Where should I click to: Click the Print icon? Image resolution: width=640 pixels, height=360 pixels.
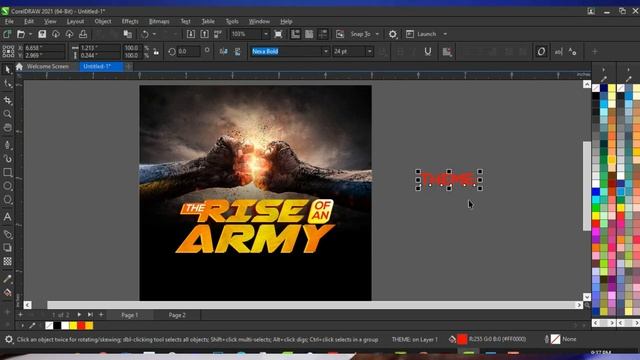[83, 34]
